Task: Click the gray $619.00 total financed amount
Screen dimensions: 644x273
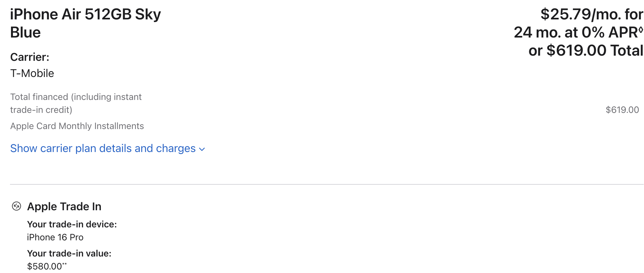Action: [x=622, y=110]
